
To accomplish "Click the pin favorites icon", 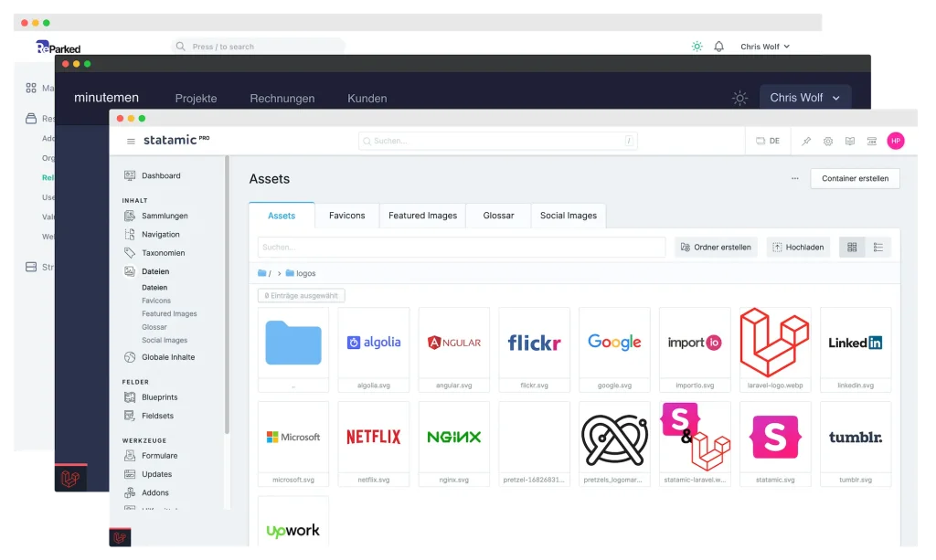I will tap(806, 142).
